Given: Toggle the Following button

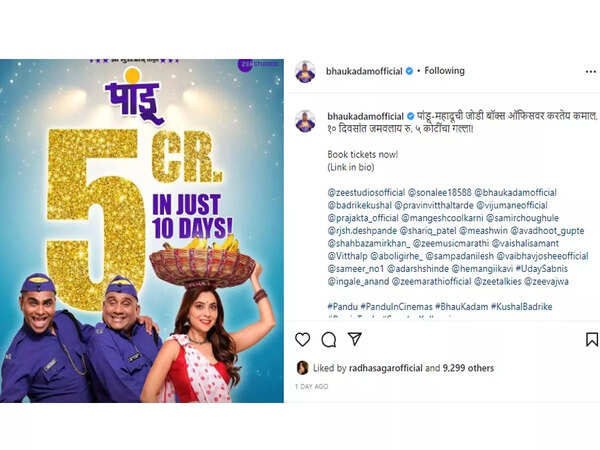Looking at the screenshot, I should [444, 71].
